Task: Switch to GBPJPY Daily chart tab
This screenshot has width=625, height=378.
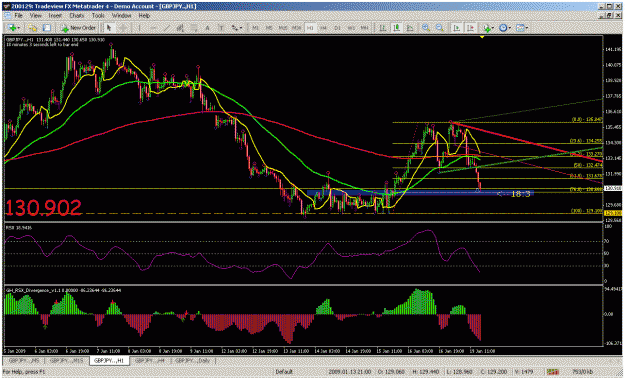Action: (193, 360)
